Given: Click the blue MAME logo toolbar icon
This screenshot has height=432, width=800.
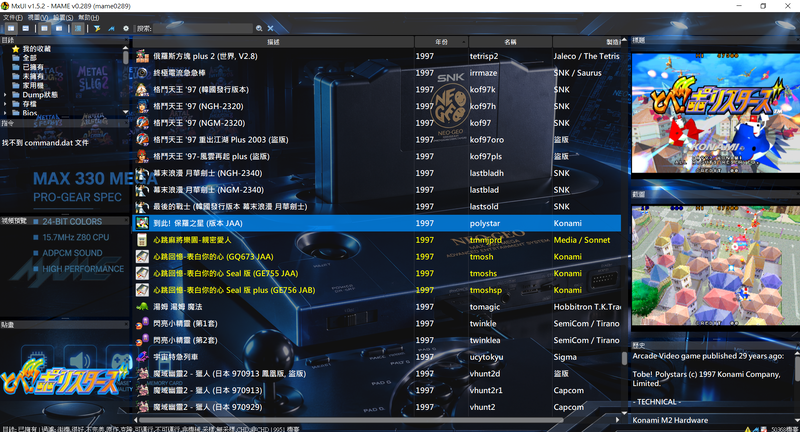Looking at the screenshot, I should (x=111, y=29).
